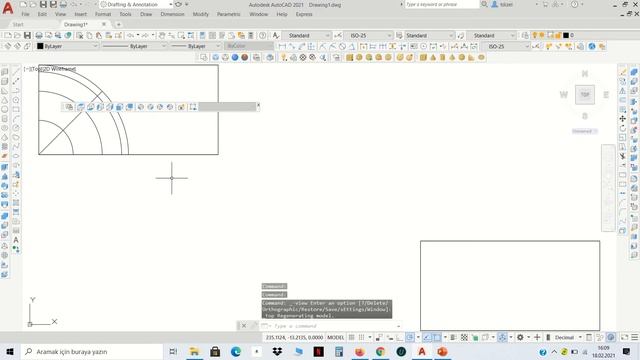Click the Pan hand tool icon
This screenshot has width=640, height=360.
[162, 36]
